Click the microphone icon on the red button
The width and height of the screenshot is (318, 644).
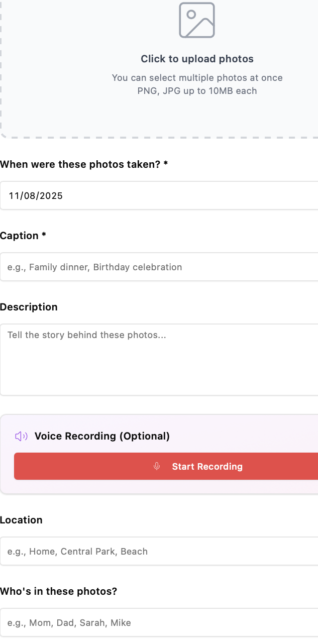(157, 466)
